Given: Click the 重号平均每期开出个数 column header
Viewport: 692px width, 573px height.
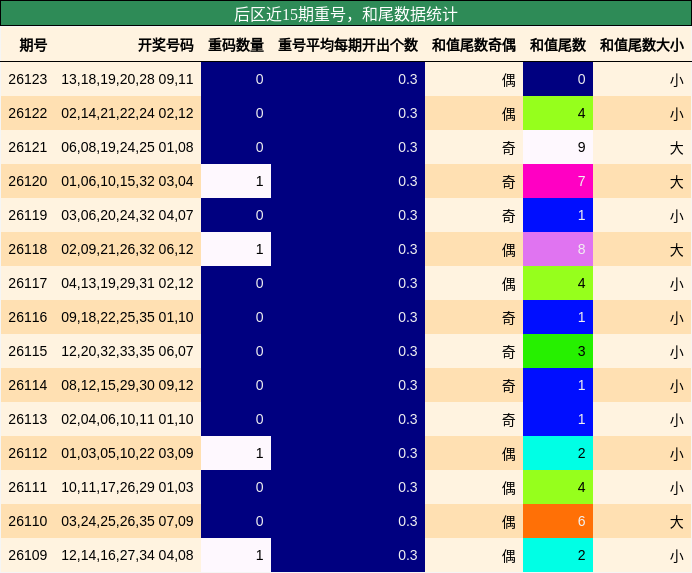Looking at the screenshot, I should point(348,45).
